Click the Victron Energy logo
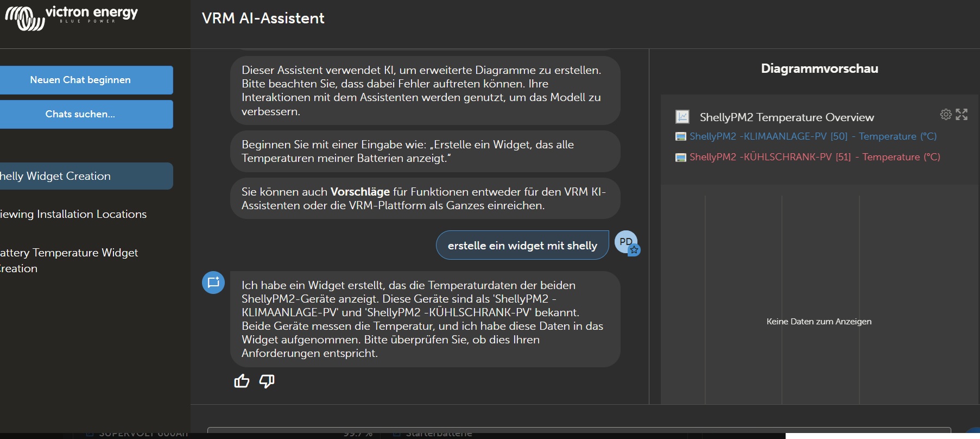The width and height of the screenshot is (980, 439). (71, 18)
